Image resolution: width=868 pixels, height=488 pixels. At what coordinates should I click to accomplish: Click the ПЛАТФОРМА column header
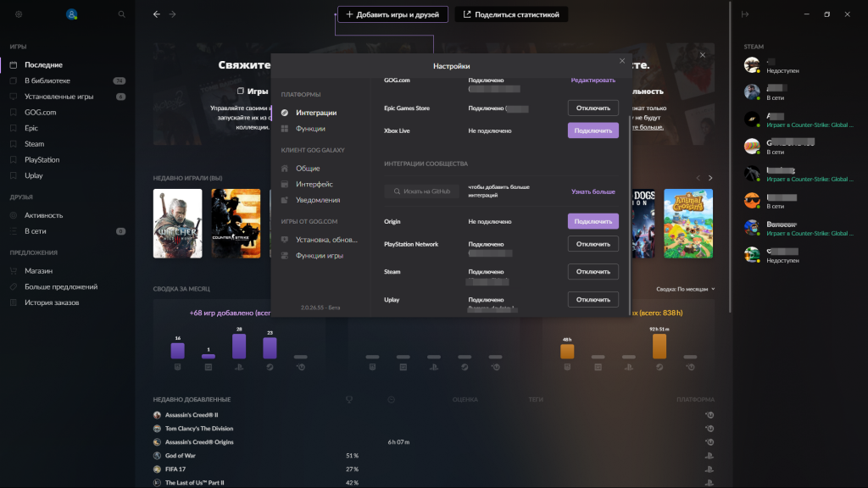click(x=695, y=400)
